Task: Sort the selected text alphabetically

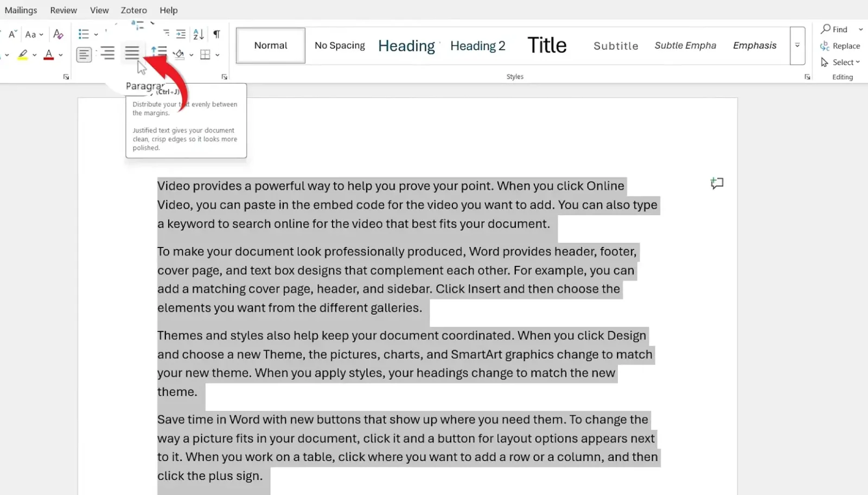Action: pyautogui.click(x=199, y=34)
